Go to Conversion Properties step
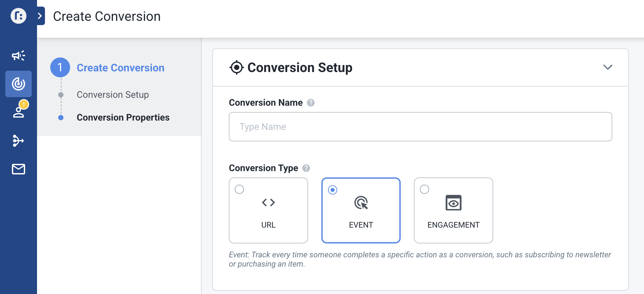Viewport: 644px width, 294px height. 123,118
